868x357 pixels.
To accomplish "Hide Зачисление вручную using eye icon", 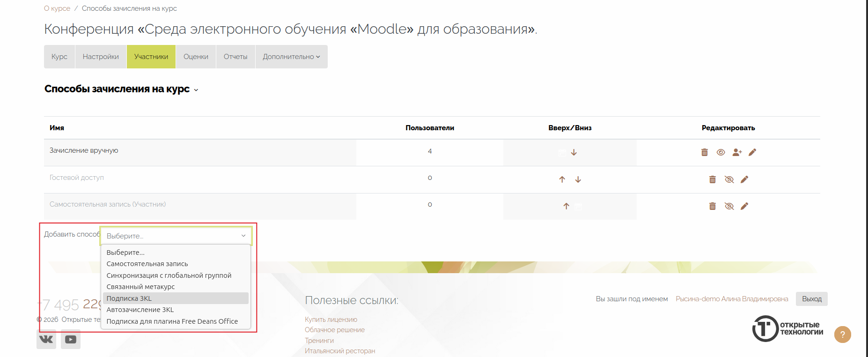I will (721, 152).
